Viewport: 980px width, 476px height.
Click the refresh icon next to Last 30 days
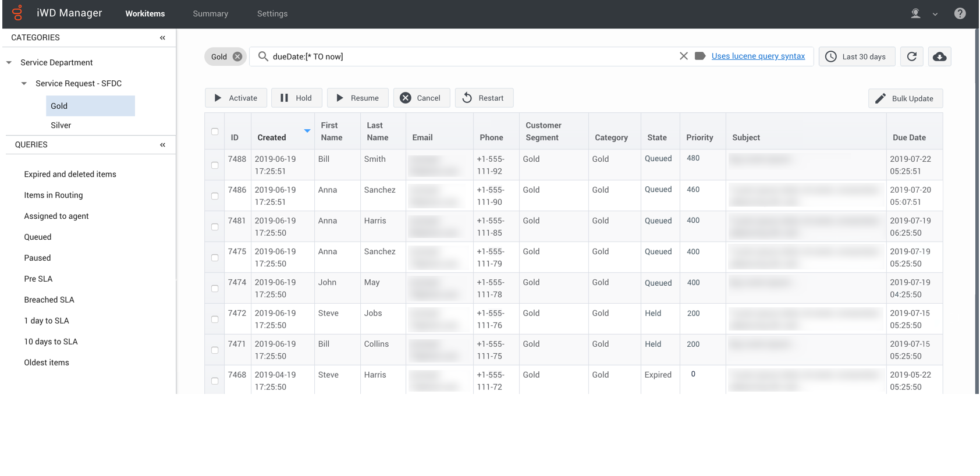tap(911, 56)
